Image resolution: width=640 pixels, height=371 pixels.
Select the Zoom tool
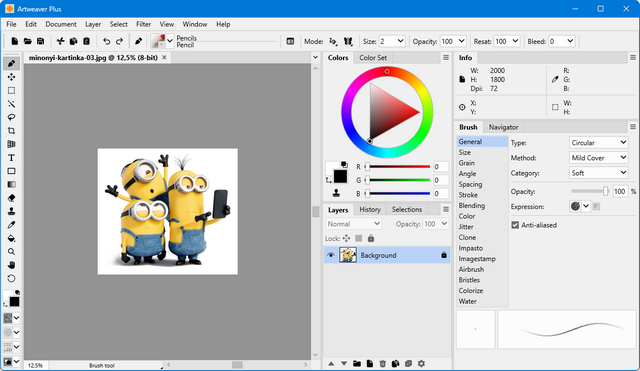[11, 252]
